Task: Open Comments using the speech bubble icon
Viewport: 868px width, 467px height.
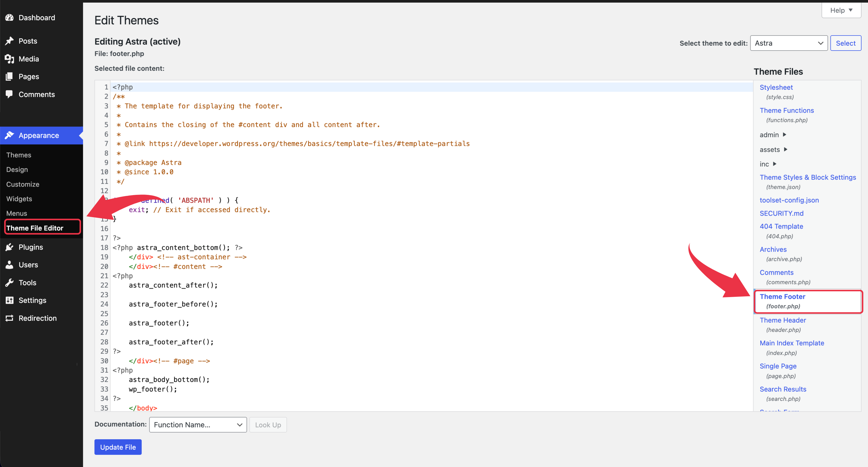Action: click(x=9, y=94)
